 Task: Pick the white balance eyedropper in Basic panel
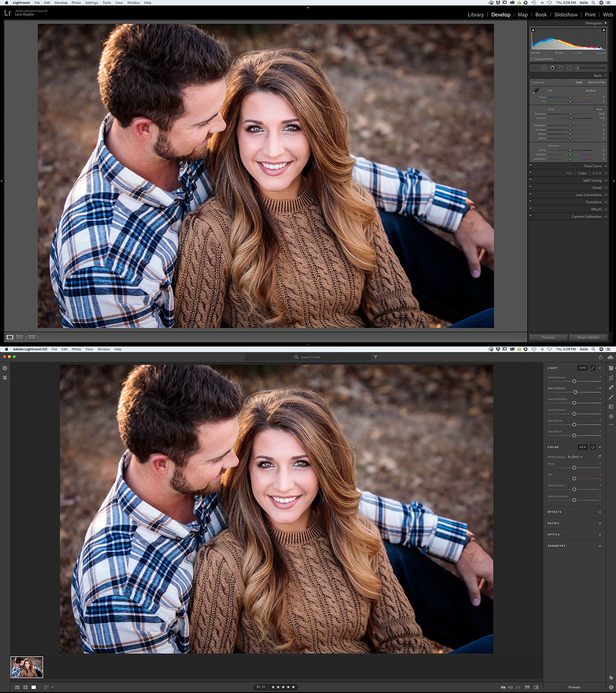pyautogui.click(x=536, y=91)
